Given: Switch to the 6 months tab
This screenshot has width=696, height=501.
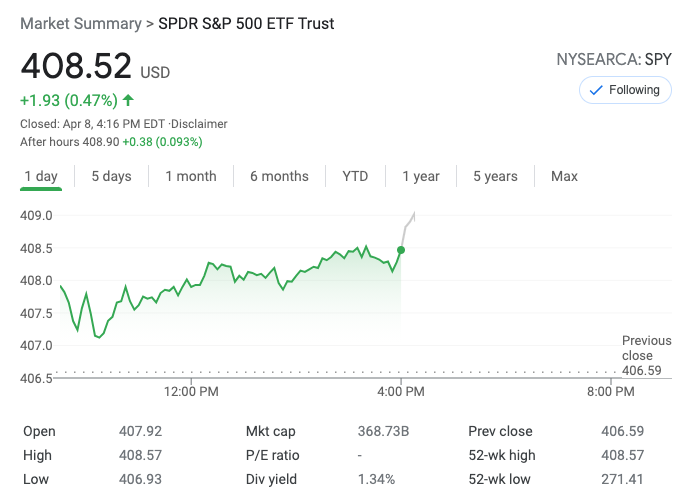Looking at the screenshot, I should point(279,177).
